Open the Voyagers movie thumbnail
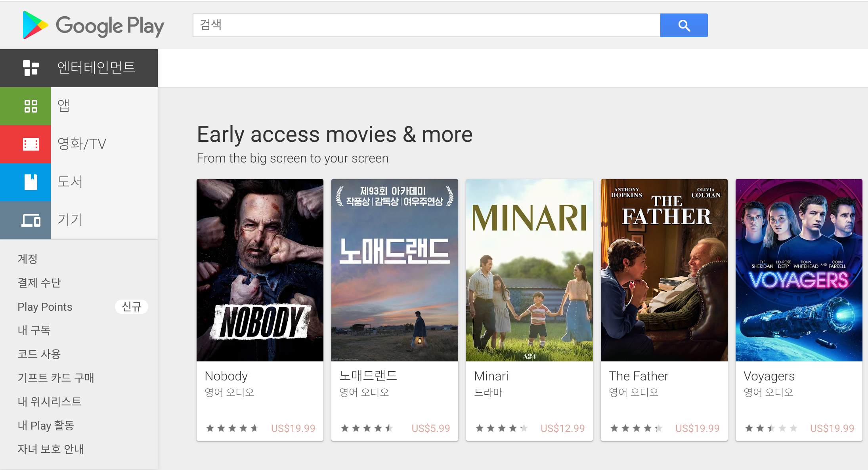868x470 pixels. 799,270
